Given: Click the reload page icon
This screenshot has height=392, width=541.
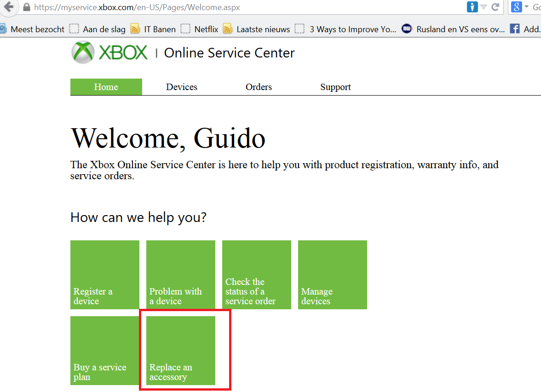Looking at the screenshot, I should pyautogui.click(x=495, y=7).
